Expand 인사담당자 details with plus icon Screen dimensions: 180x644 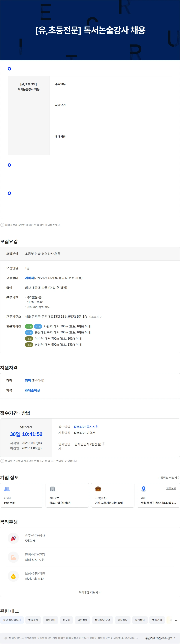104,444
